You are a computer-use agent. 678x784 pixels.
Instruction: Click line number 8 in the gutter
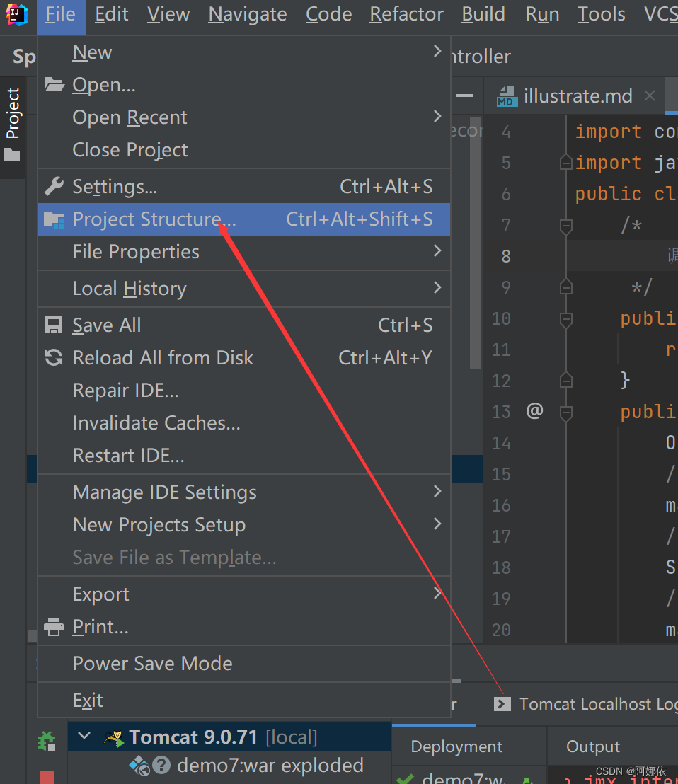(506, 257)
